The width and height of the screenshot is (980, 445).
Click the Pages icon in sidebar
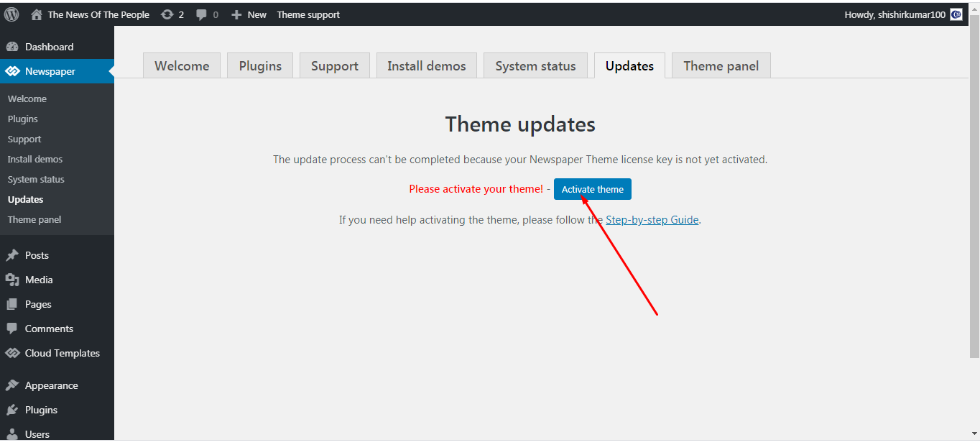12,304
